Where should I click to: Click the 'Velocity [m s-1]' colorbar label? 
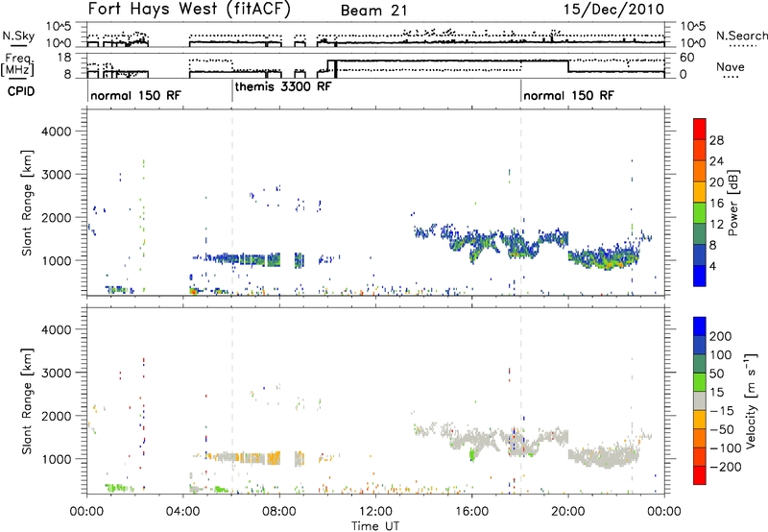click(750, 400)
